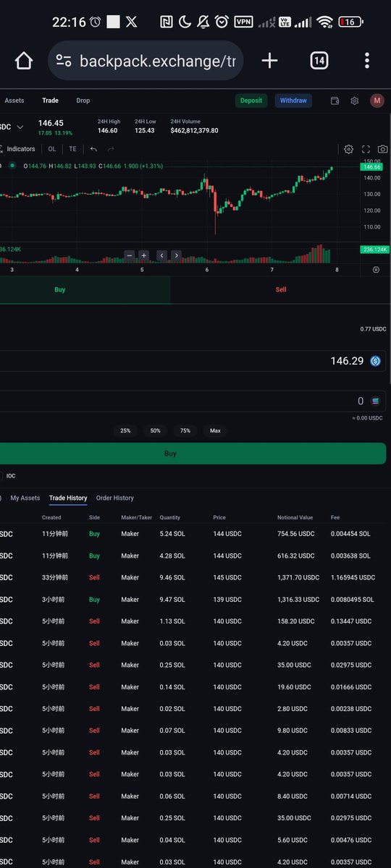Open the Trade History tab
This screenshot has width=391, height=868.
[68, 498]
